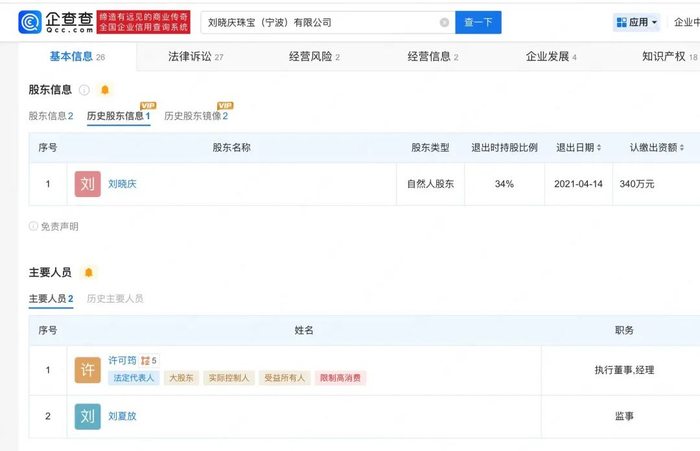
Task: Open the 免责声明 disclaimer link
Action: [x=58, y=227]
